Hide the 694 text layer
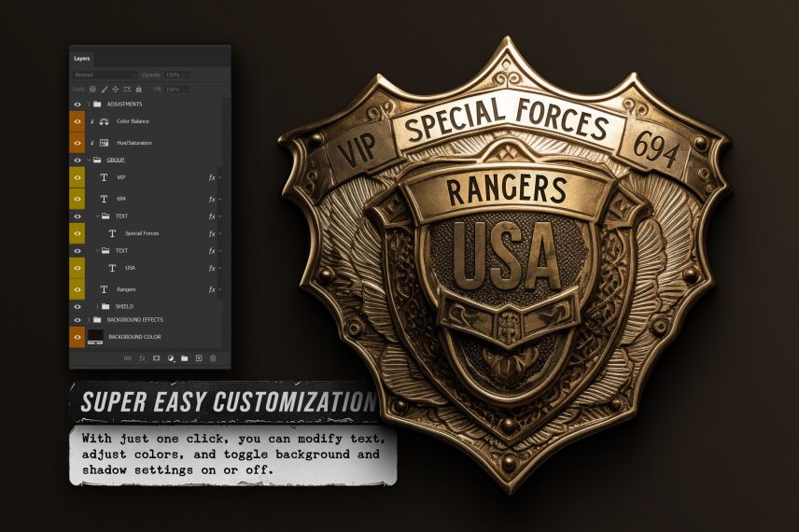This screenshot has height=532, width=799. pos(77,199)
